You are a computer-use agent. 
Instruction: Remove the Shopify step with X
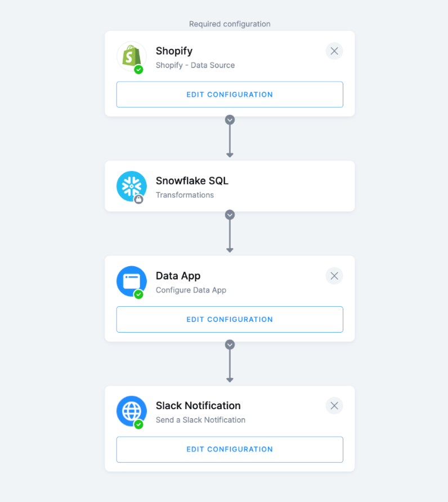point(334,51)
